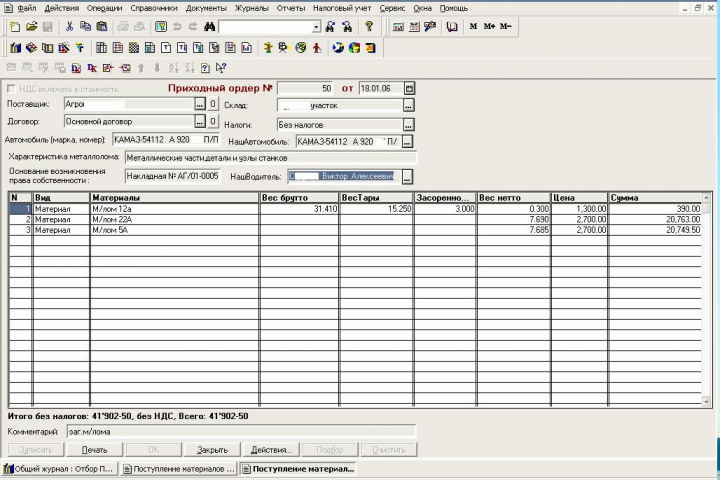Image resolution: width=720 pixels, height=480 pixels.
Task: Open the Склад selection ellipsis button
Action: [408, 105]
